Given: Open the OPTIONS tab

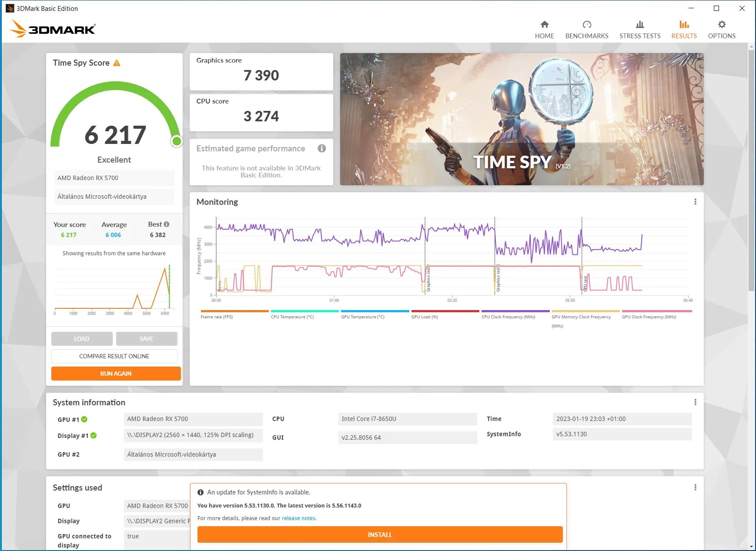Looking at the screenshot, I should coord(722,30).
